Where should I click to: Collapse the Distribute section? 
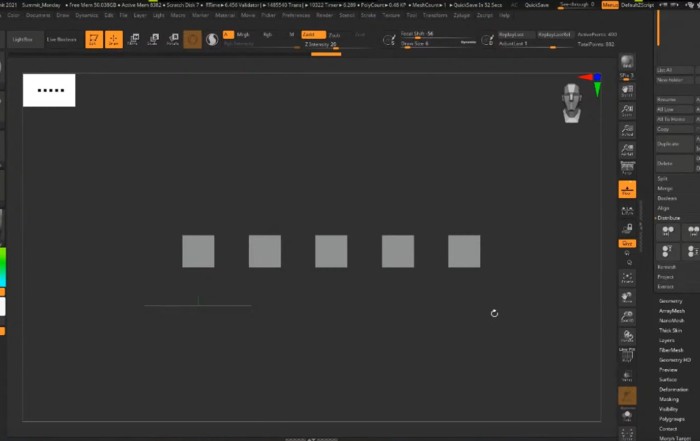tap(668, 217)
